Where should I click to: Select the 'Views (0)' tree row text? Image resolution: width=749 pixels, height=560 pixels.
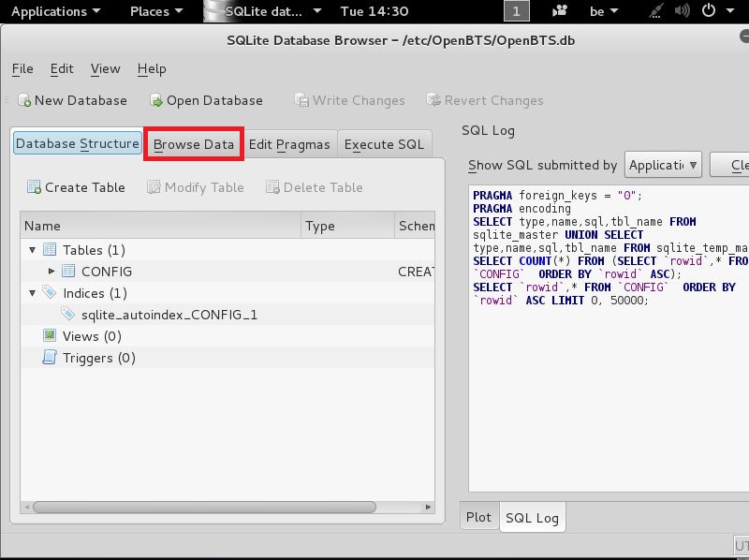coord(92,336)
